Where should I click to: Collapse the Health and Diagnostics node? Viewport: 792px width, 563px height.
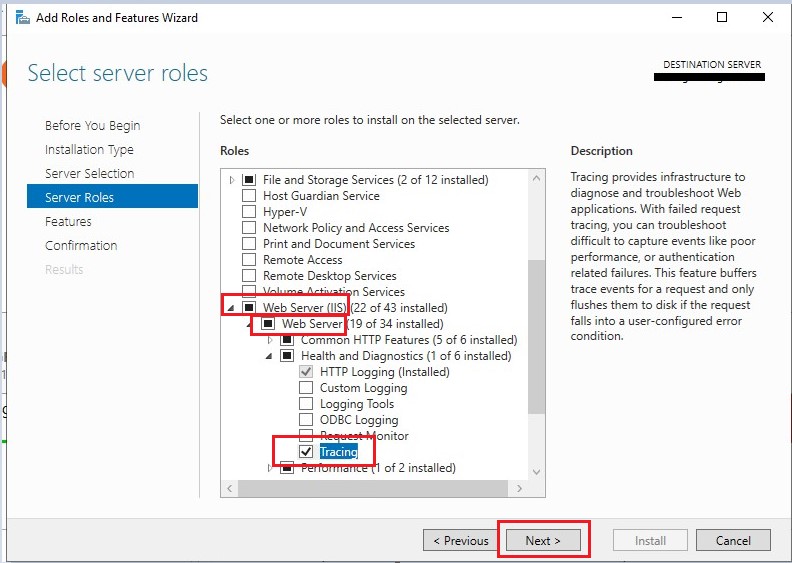click(270, 356)
